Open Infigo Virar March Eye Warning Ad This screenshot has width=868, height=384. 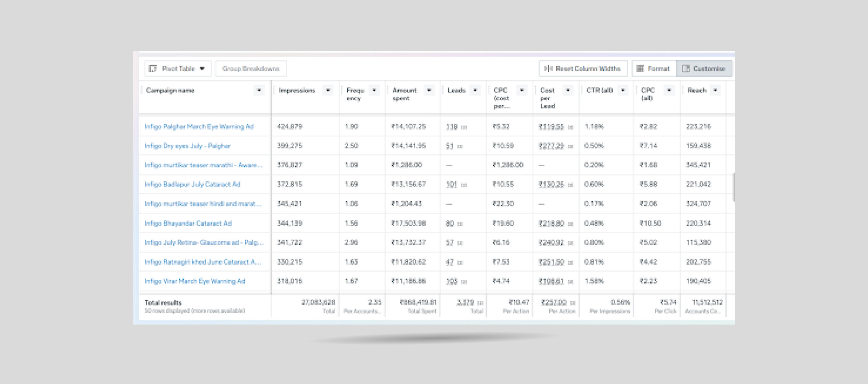[x=195, y=281]
